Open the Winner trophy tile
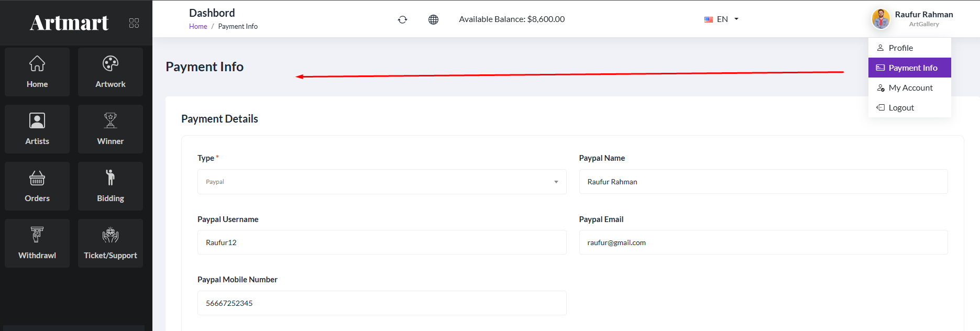 tap(111, 129)
